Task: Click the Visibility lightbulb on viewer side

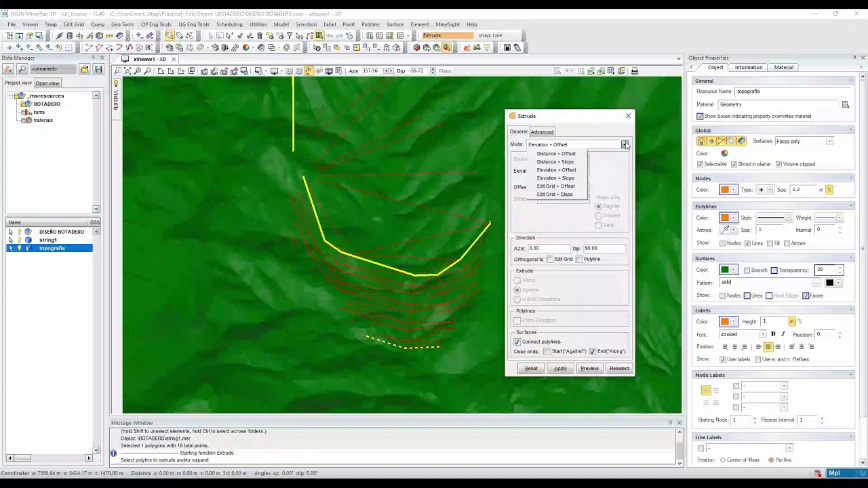Action: pyautogui.click(x=116, y=83)
